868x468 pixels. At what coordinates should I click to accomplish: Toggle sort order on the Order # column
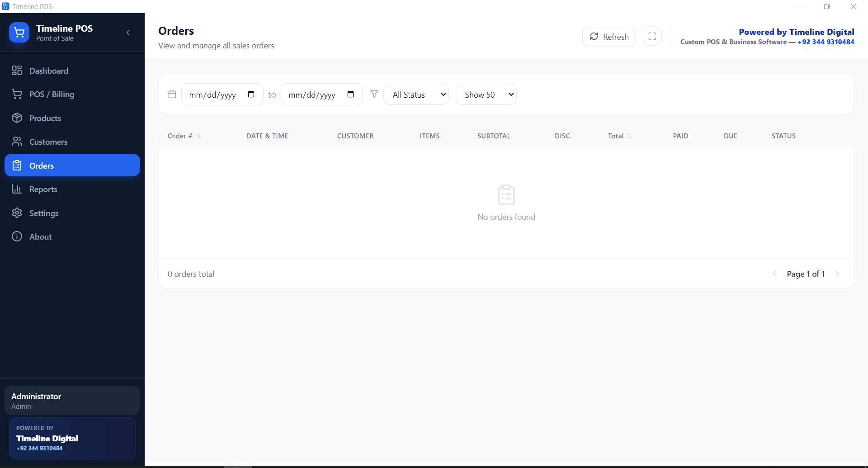coord(199,136)
